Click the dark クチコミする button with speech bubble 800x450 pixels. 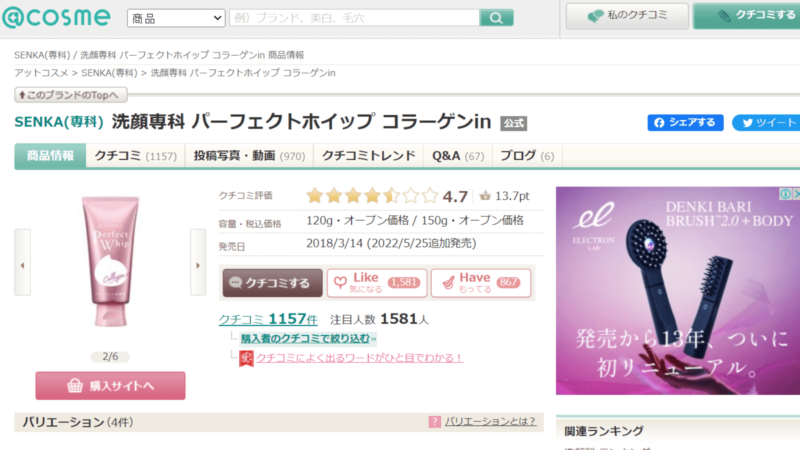point(272,283)
